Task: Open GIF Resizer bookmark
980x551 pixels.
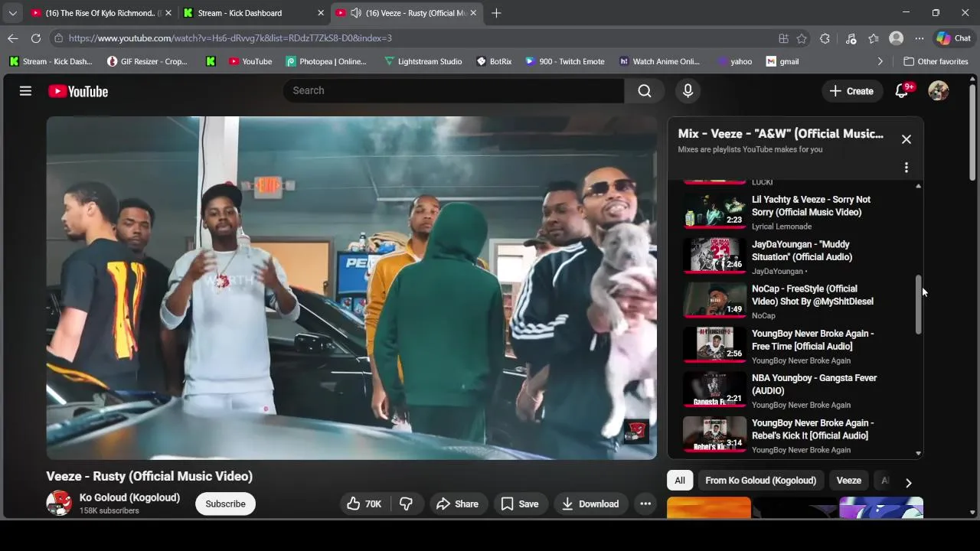Action: click(147, 61)
